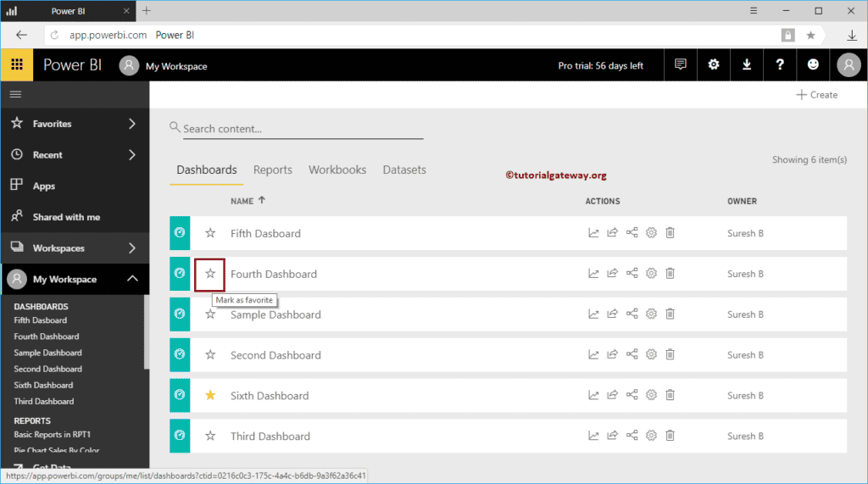The width and height of the screenshot is (868, 484).
Task: Click the download icon in header
Action: [747, 64]
